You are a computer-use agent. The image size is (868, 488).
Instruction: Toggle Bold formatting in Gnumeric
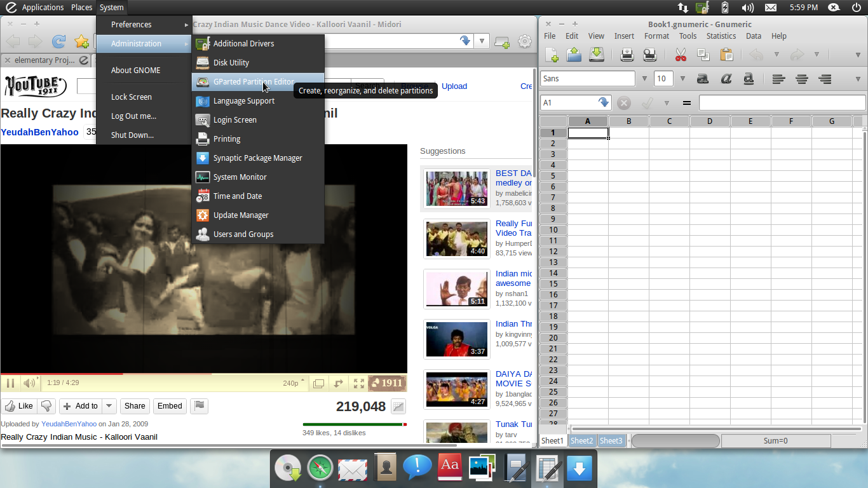(703, 79)
